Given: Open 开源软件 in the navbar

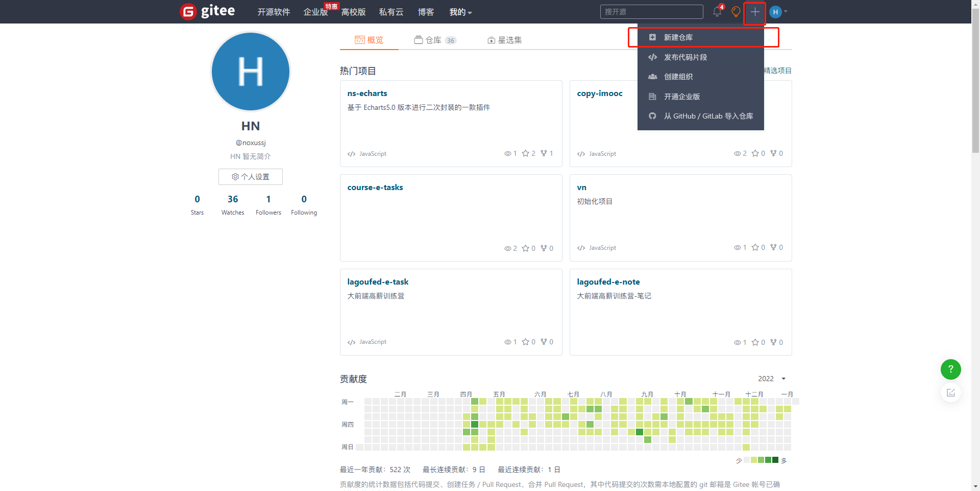Looking at the screenshot, I should coord(274,12).
